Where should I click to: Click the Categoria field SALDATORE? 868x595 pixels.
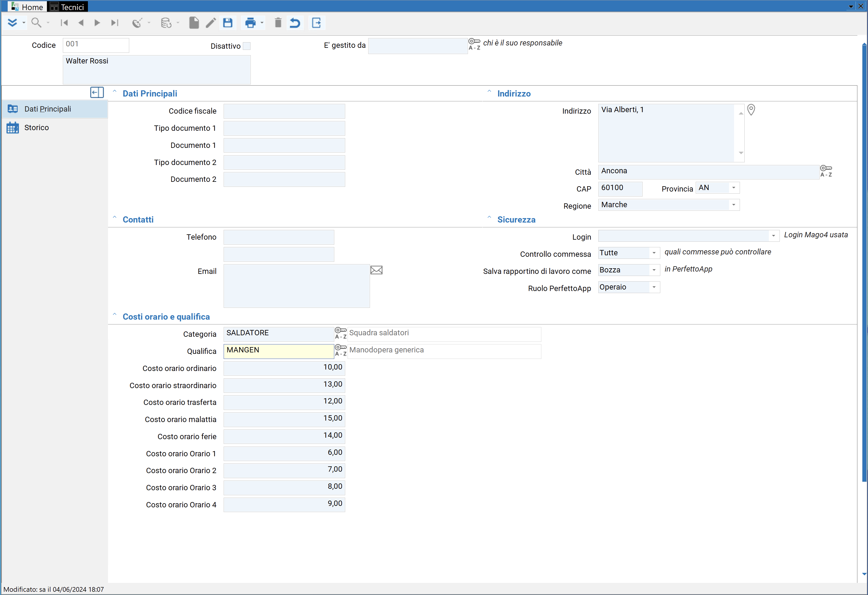[x=279, y=334]
